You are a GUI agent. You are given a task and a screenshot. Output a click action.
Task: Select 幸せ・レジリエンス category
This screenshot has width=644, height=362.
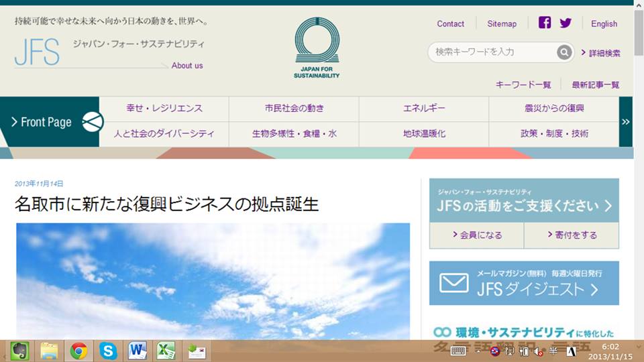[x=164, y=109]
